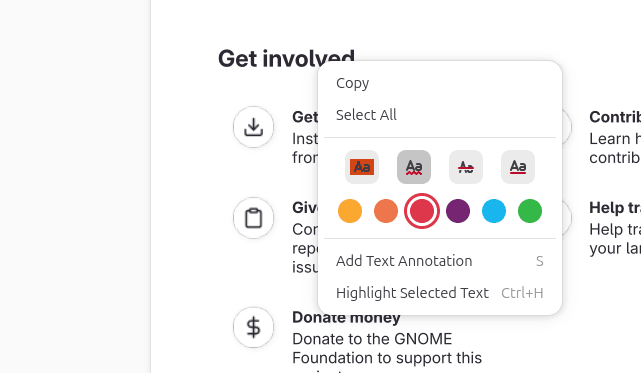Select the blue annotation color
This screenshot has width=641, height=373.
(494, 211)
